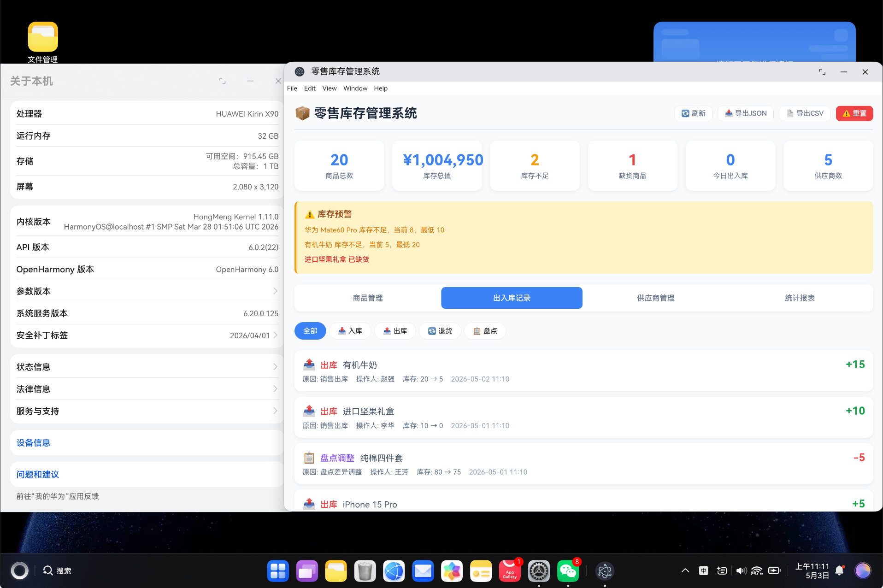This screenshot has width=883, height=588.
Task: Click the 有机牛奶 出库 record icon
Action: pos(309,365)
